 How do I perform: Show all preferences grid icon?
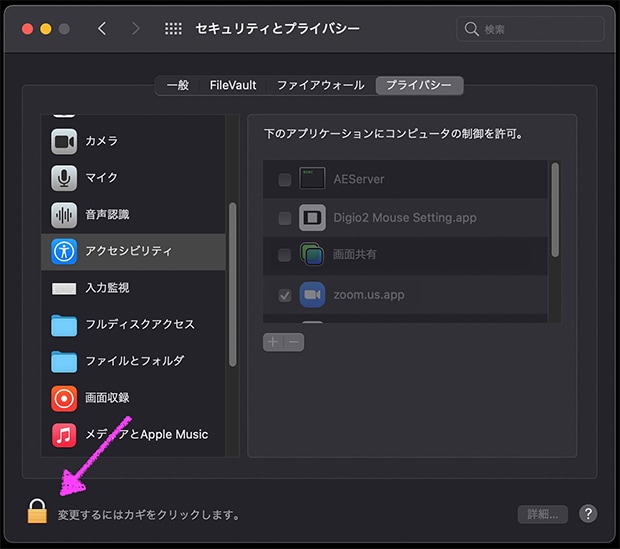[x=173, y=29]
